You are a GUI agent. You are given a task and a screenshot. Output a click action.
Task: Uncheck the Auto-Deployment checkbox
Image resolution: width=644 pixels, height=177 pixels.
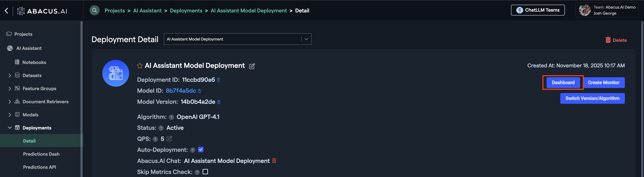pos(201,150)
